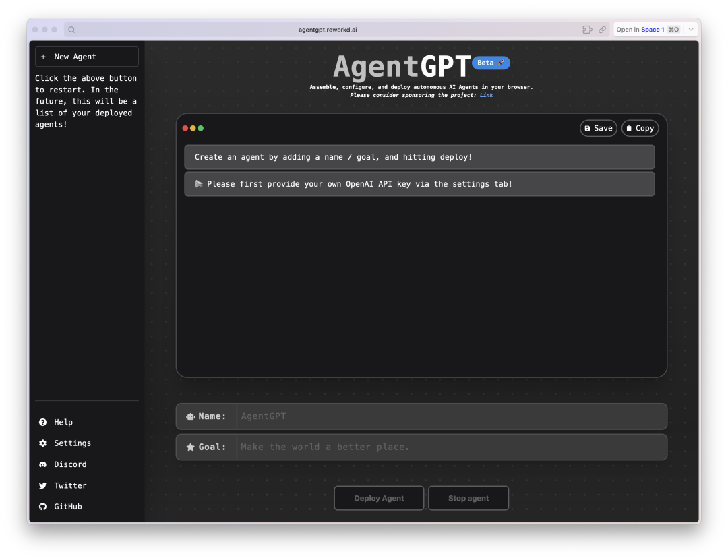Screen dimensions: 728x560
Task: Click the search icon in address bar
Action: point(71,30)
